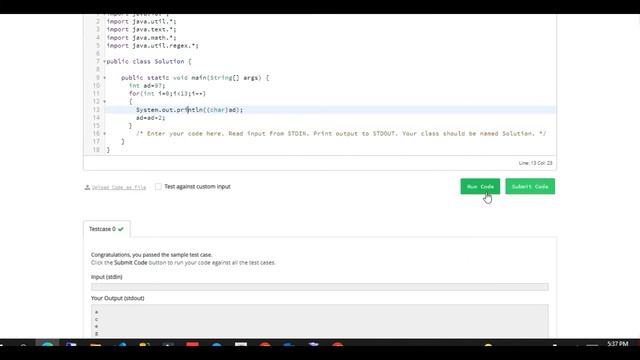Click the 'Congratulations, you passed the sample test case' message
Image resolution: width=640 pixels, height=360 pixels.
151,255
